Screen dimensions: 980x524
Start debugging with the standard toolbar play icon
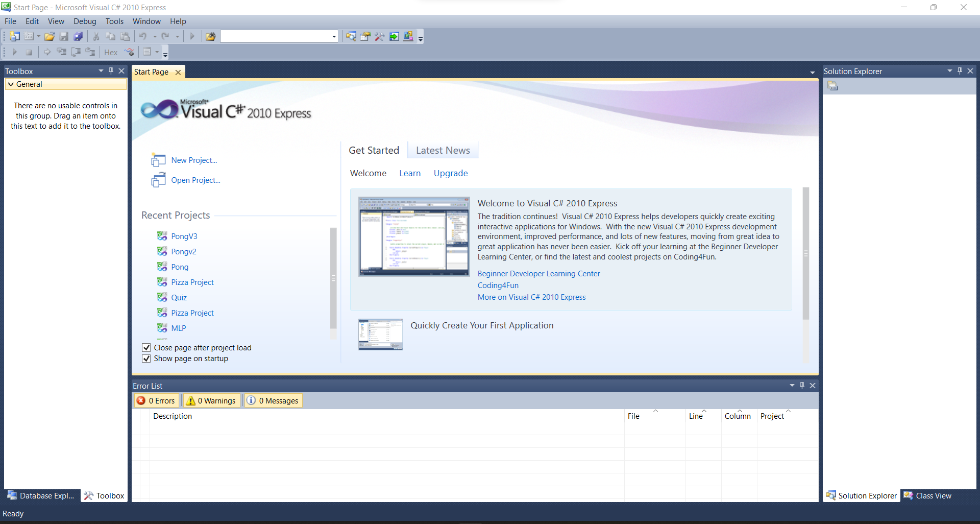192,36
